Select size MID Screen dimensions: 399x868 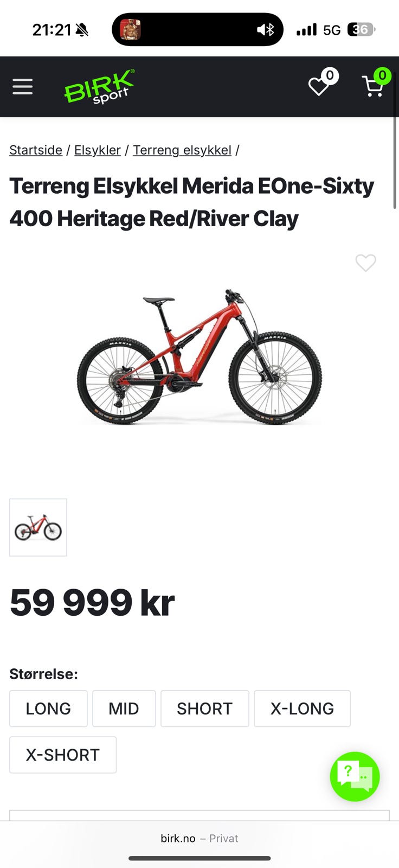(x=124, y=709)
